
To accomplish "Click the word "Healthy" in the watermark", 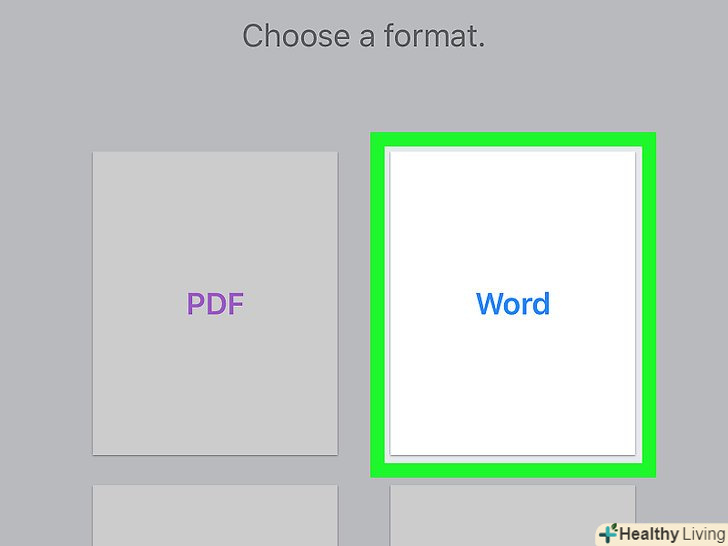I will tap(649, 534).
